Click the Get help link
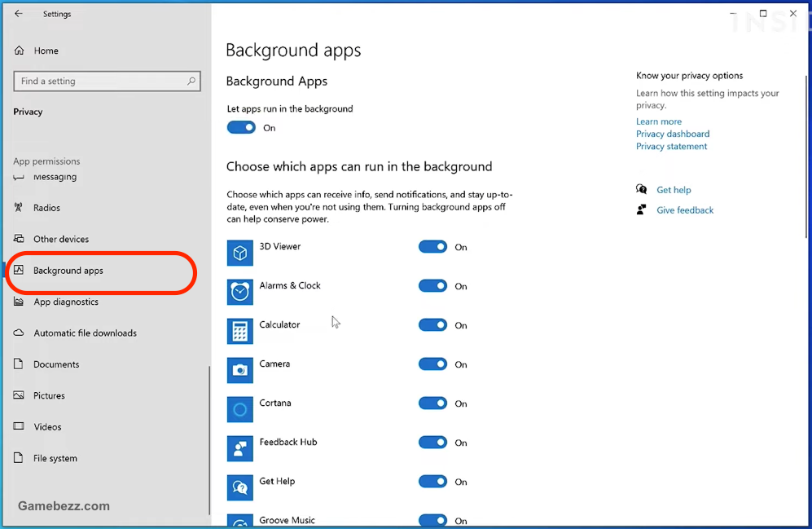 pyautogui.click(x=674, y=190)
